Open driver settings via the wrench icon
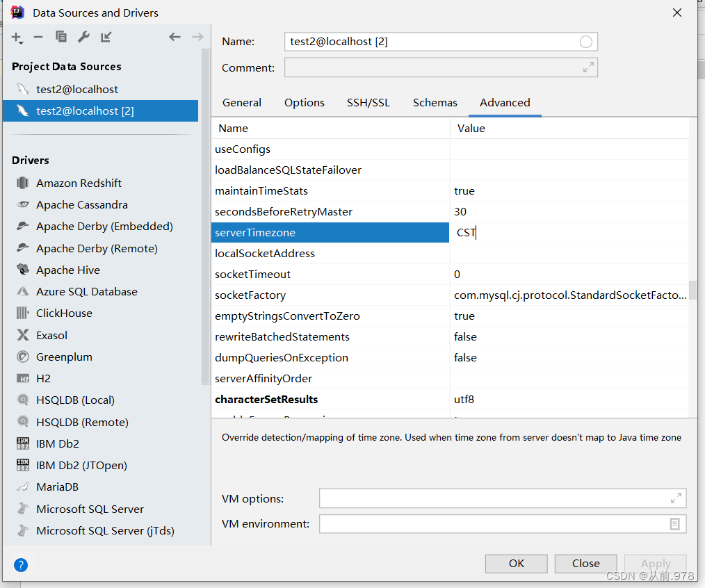The width and height of the screenshot is (705, 588). [83, 37]
